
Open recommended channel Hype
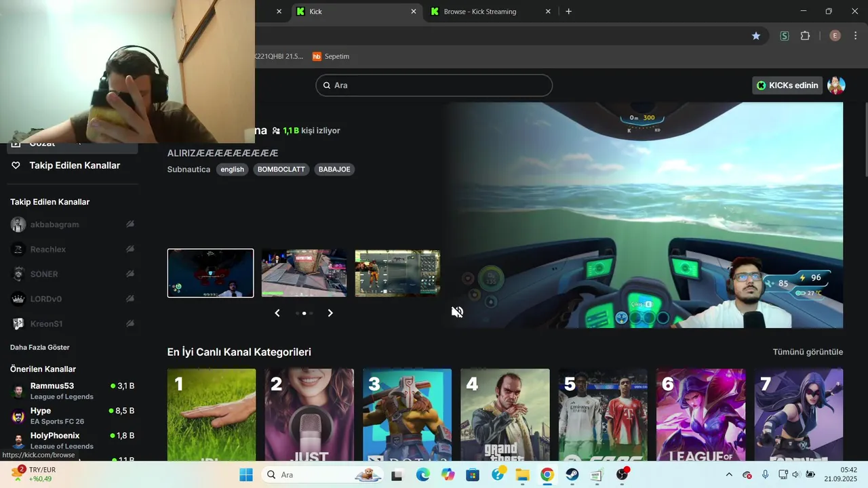pos(72,415)
